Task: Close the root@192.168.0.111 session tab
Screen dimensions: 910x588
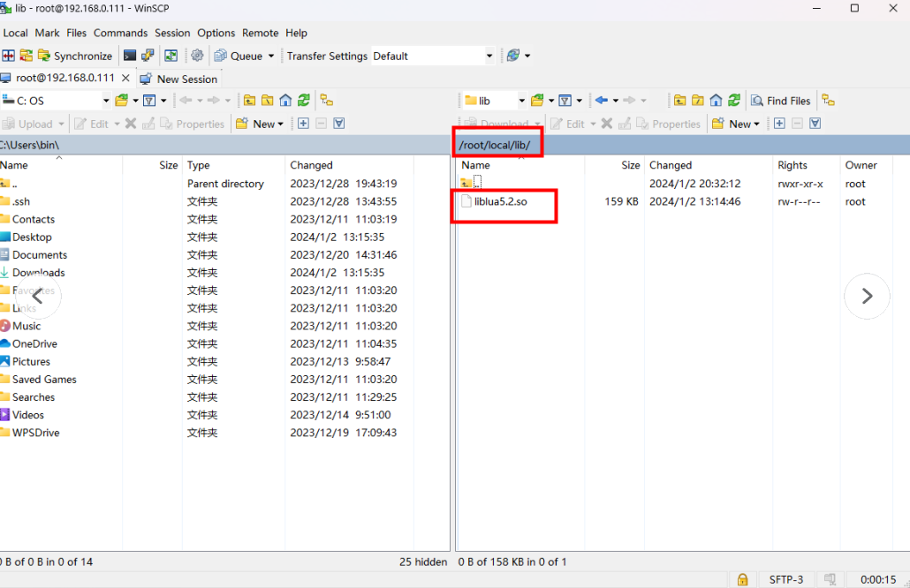Action: click(x=125, y=78)
